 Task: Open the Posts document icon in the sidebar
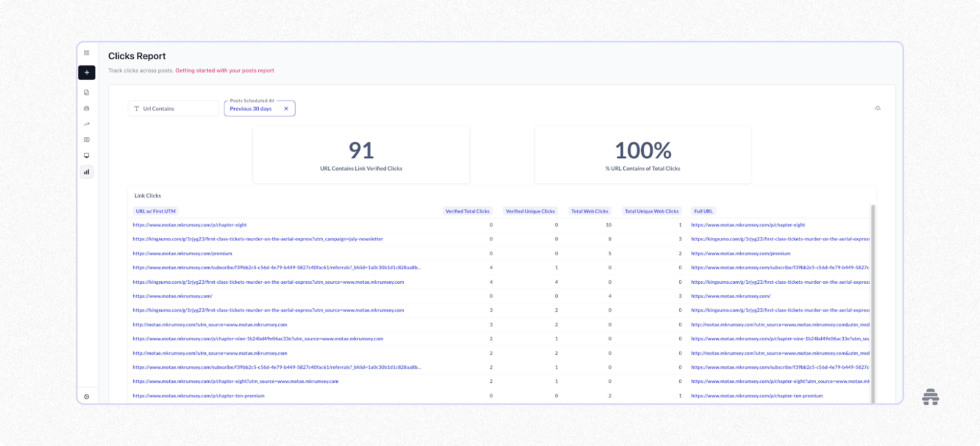click(87, 92)
